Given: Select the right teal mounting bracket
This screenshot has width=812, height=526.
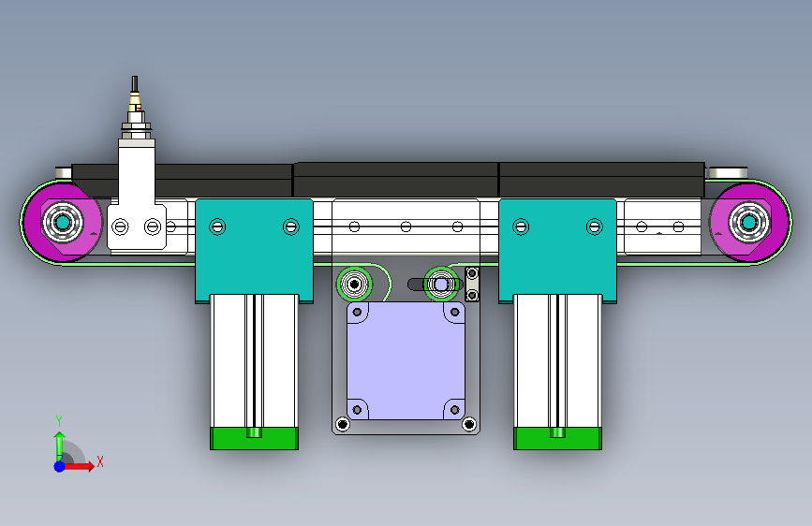Looking at the screenshot, I should tap(557, 251).
